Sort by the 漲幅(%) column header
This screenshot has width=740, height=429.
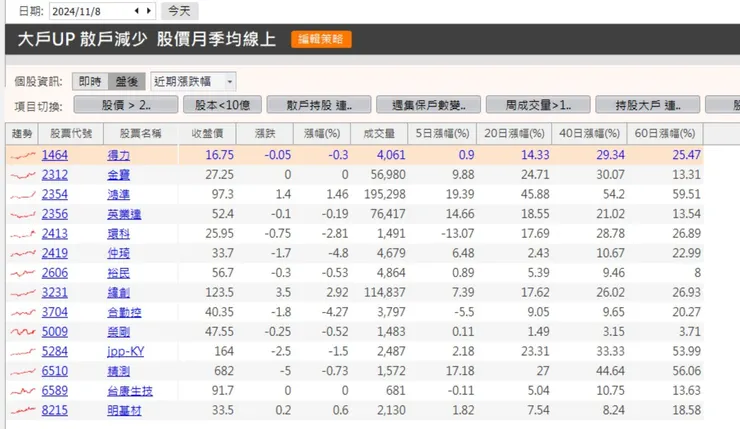[322, 134]
